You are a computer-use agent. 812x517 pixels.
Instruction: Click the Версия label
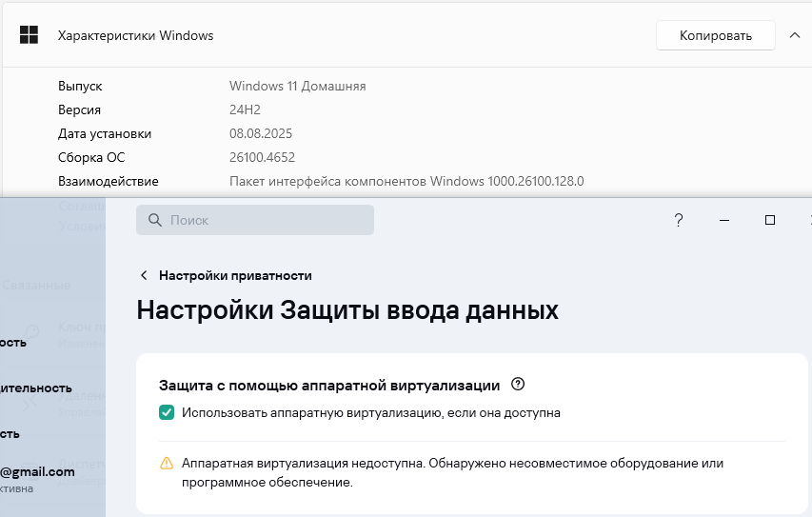[79, 109]
